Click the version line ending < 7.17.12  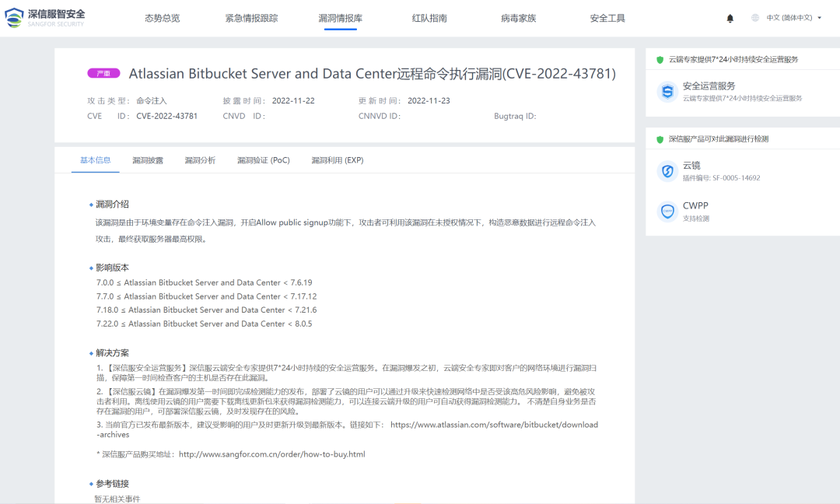tap(206, 296)
